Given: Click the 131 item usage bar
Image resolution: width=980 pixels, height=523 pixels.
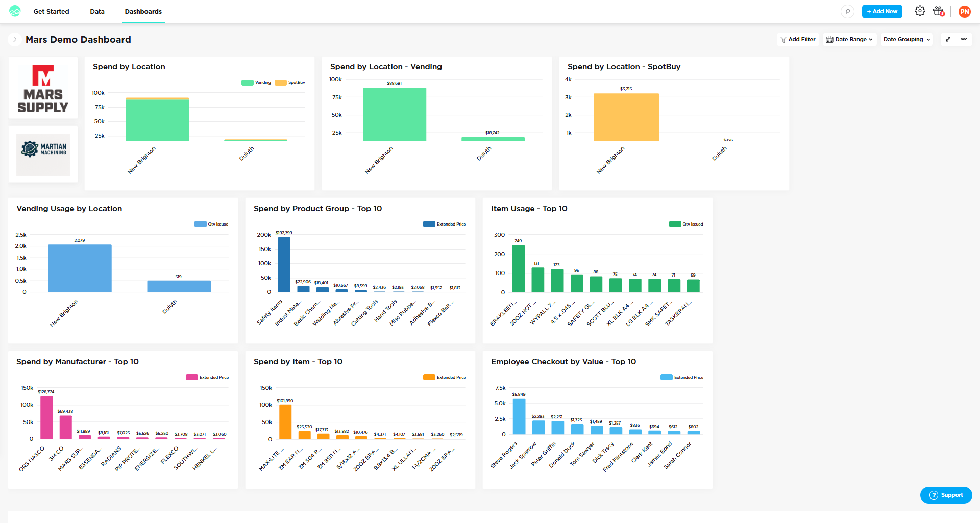Looking at the screenshot, I should pyautogui.click(x=537, y=280).
